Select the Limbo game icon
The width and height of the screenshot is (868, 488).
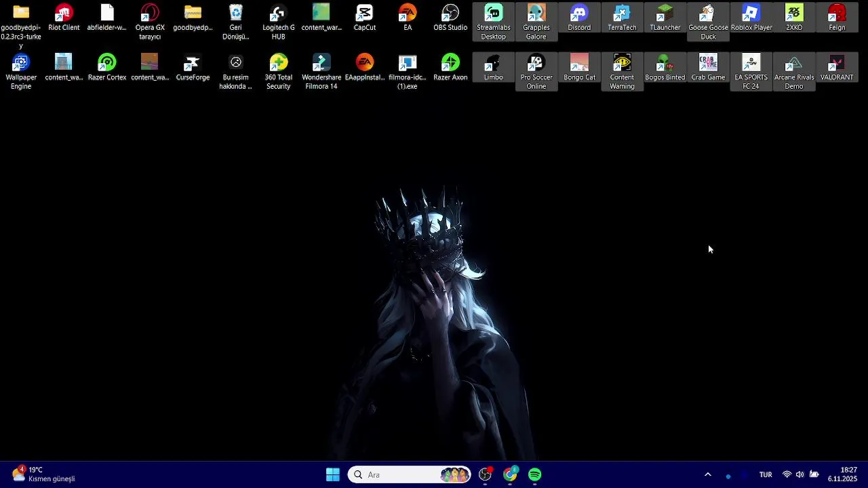point(493,68)
